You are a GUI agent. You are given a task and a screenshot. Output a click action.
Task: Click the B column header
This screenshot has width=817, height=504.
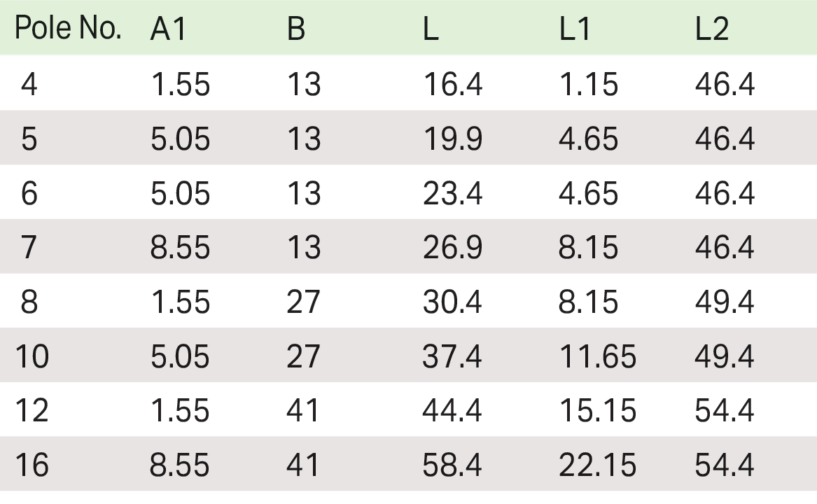point(296,30)
